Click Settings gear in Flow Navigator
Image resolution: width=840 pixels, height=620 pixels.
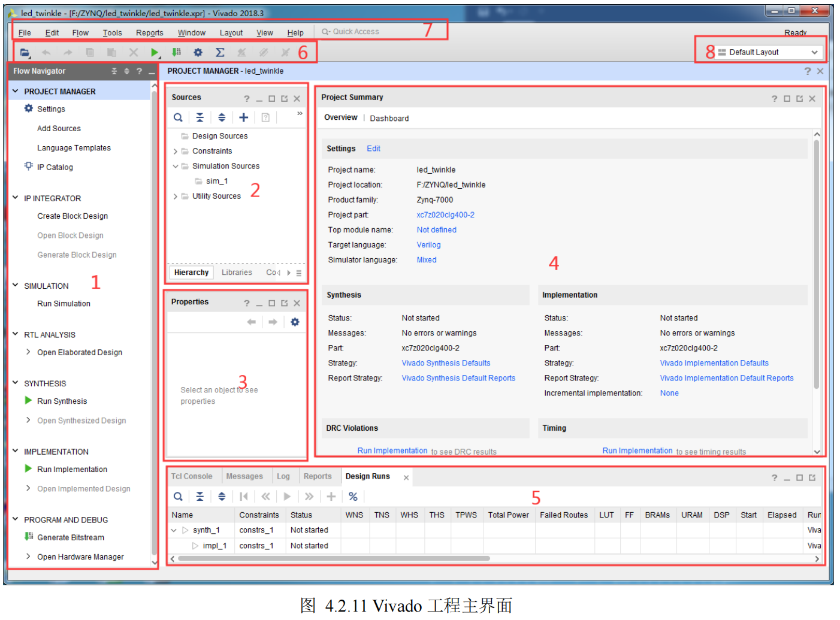(29, 108)
